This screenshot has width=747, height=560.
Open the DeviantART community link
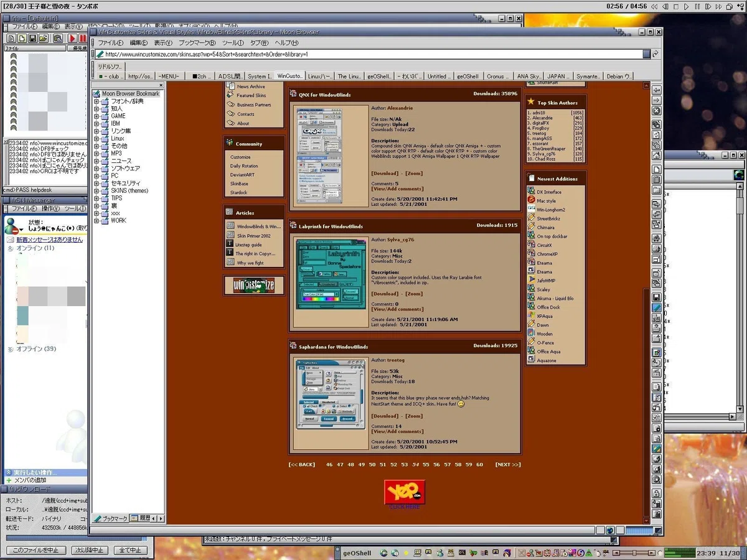pos(242,175)
